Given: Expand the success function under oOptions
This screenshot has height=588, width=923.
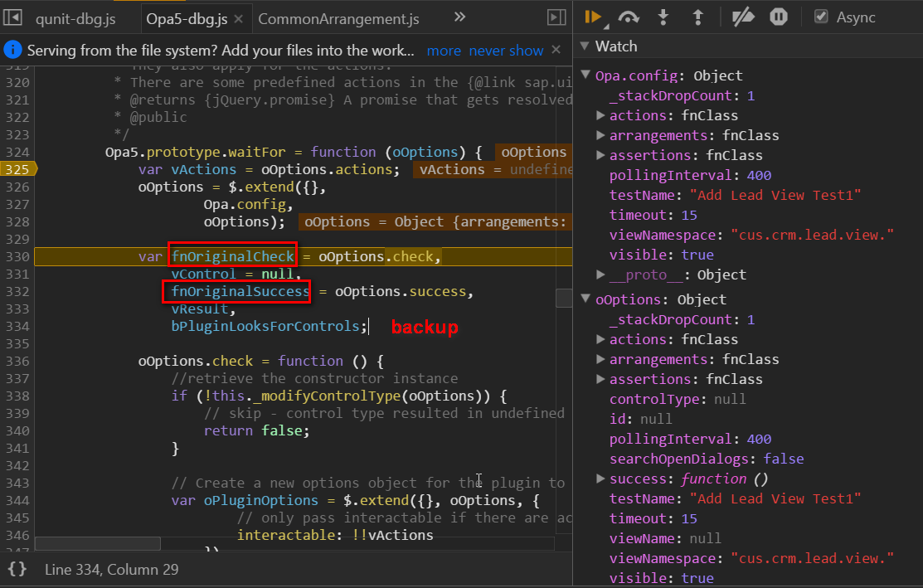Looking at the screenshot, I should click(x=600, y=479).
